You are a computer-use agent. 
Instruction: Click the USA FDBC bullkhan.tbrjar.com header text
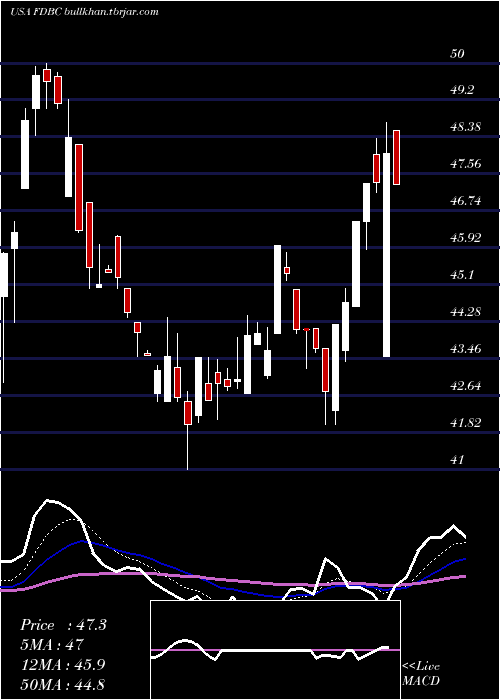click(x=84, y=12)
